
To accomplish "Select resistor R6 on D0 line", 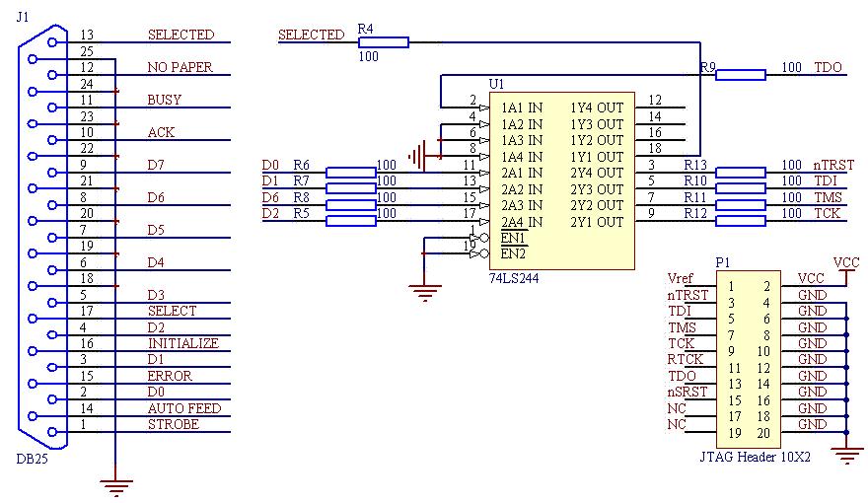I will pos(351,173).
